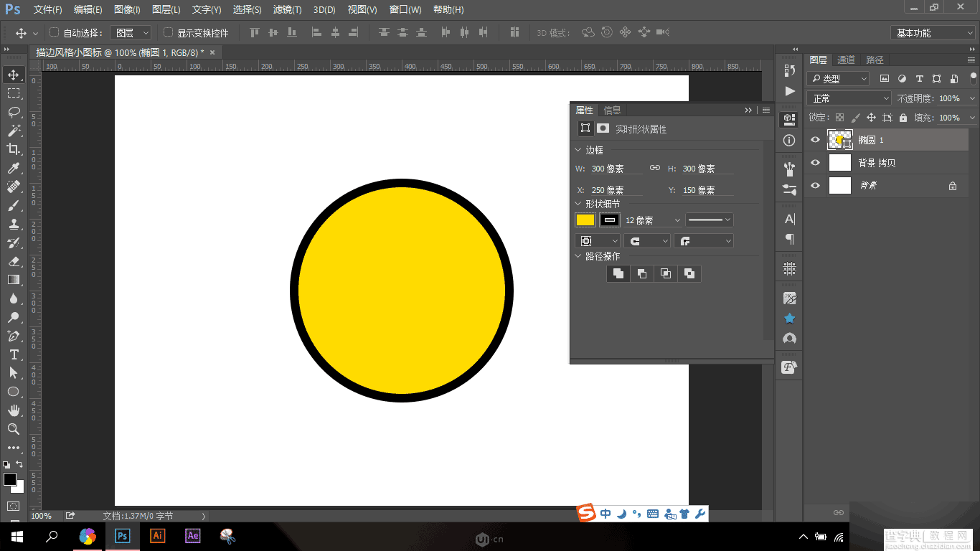
Task: Open the stroke alignment dropdown
Action: [597, 241]
